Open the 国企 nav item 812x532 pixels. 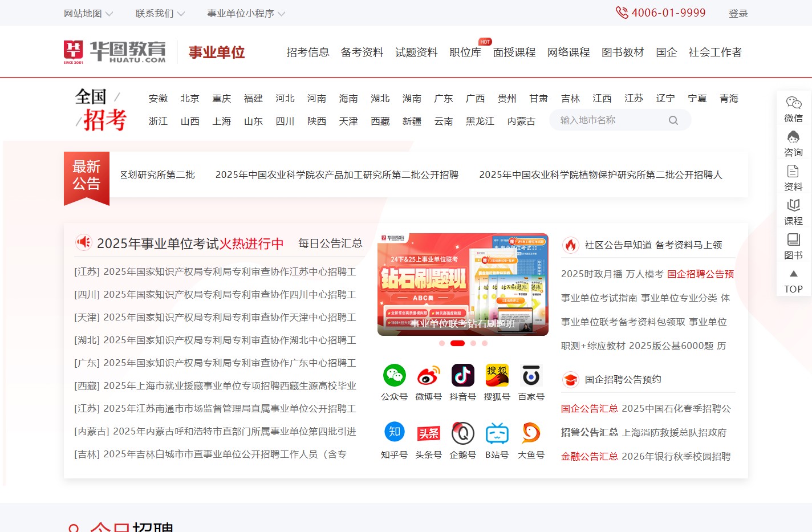click(667, 52)
